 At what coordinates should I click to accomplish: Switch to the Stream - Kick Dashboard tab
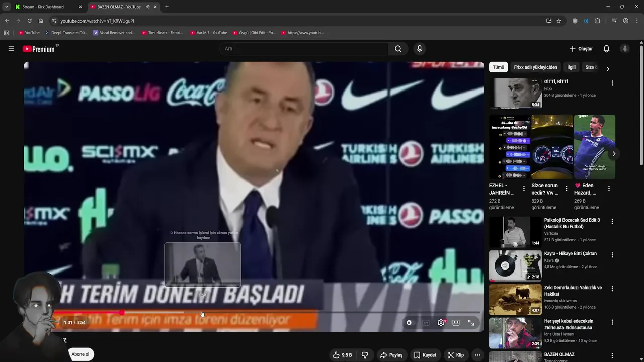49,7
